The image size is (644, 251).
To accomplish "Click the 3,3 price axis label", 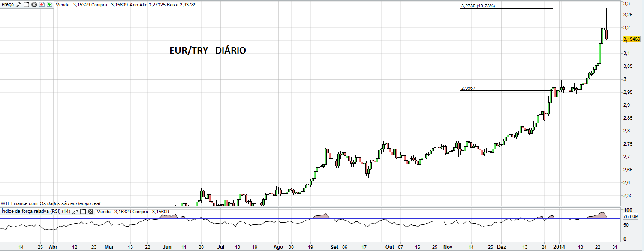I will (627, 3).
